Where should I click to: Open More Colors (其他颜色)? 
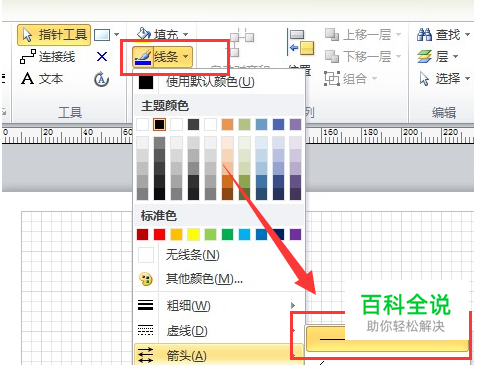point(219,279)
